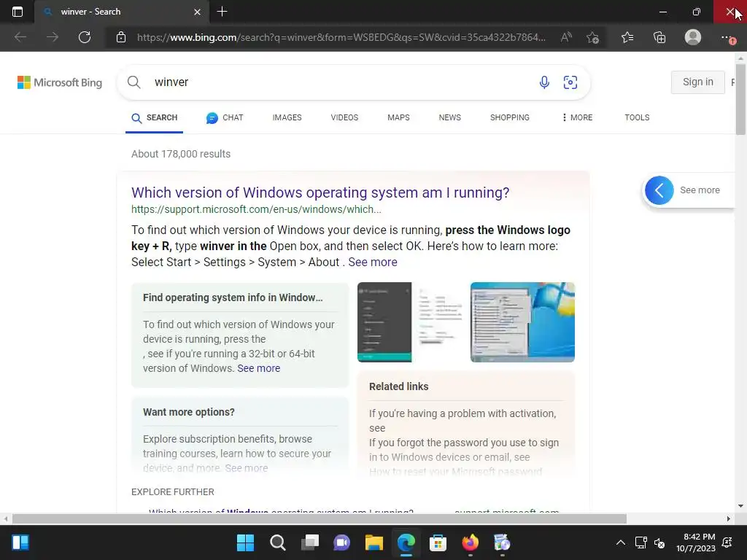Click the 'EXPLORE FURTHER' heading
Image resolution: width=747 pixels, height=560 pixels.
(x=173, y=492)
